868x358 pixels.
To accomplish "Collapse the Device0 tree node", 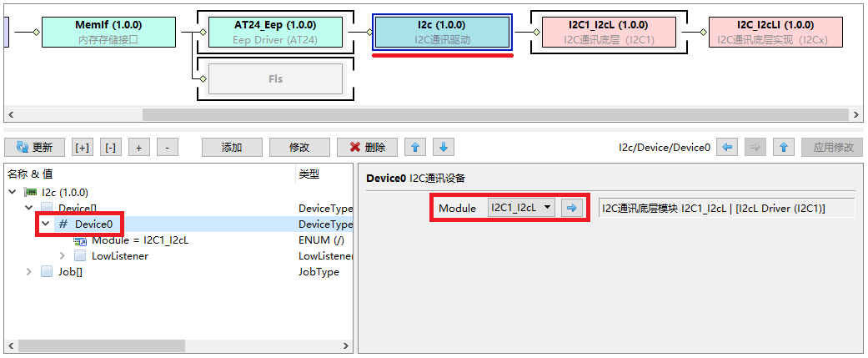I will pyautogui.click(x=46, y=224).
